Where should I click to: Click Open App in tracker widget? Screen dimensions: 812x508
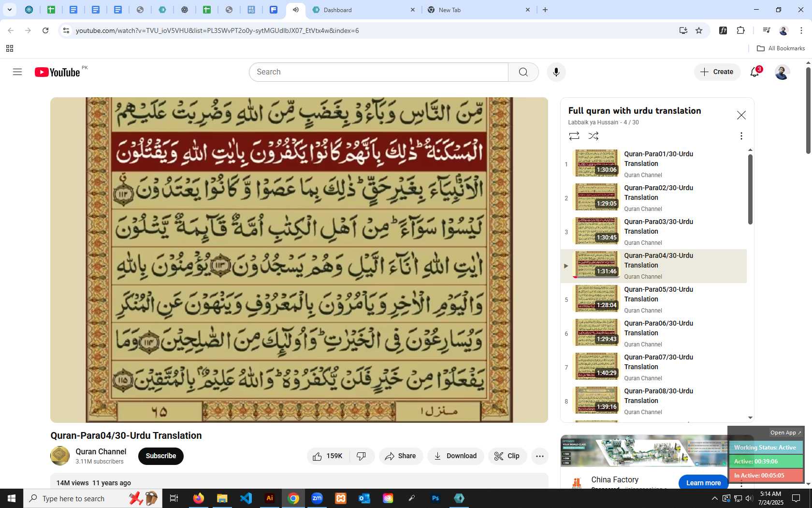[785, 433]
